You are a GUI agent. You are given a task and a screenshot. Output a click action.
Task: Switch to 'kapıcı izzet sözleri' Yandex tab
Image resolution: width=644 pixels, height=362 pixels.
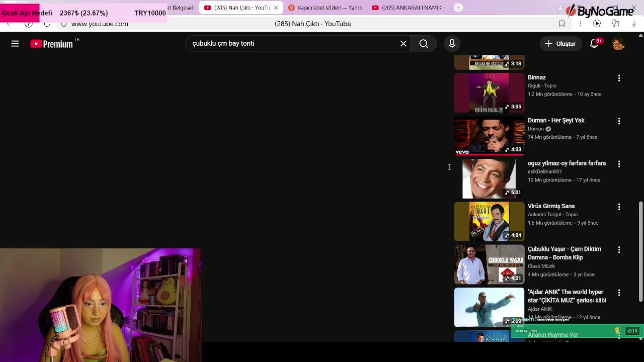pyautogui.click(x=326, y=8)
